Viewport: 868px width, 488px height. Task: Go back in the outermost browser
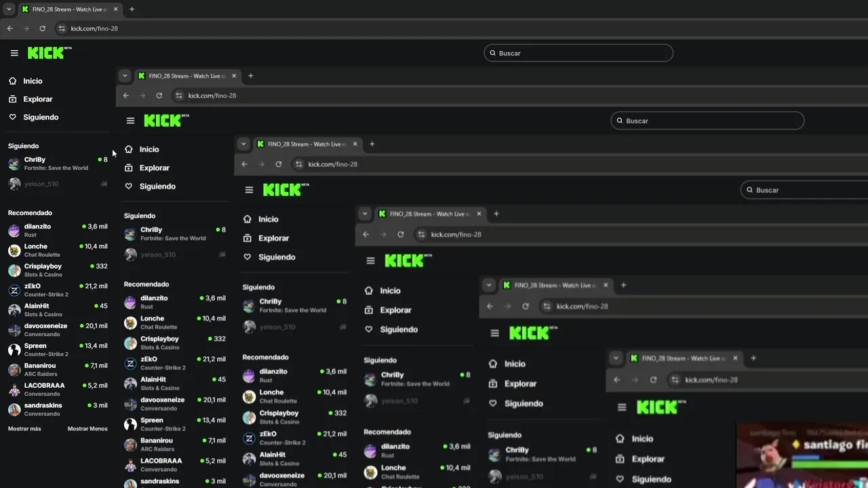click(x=9, y=28)
